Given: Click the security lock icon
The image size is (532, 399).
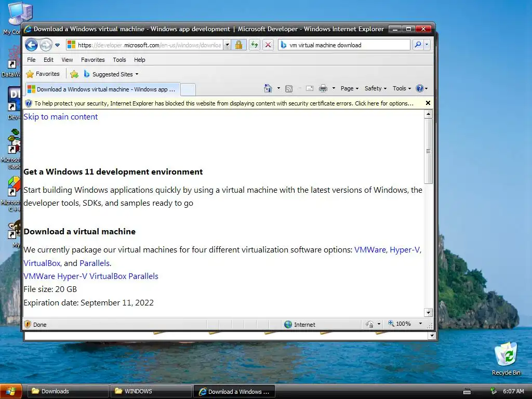Looking at the screenshot, I should point(239,45).
